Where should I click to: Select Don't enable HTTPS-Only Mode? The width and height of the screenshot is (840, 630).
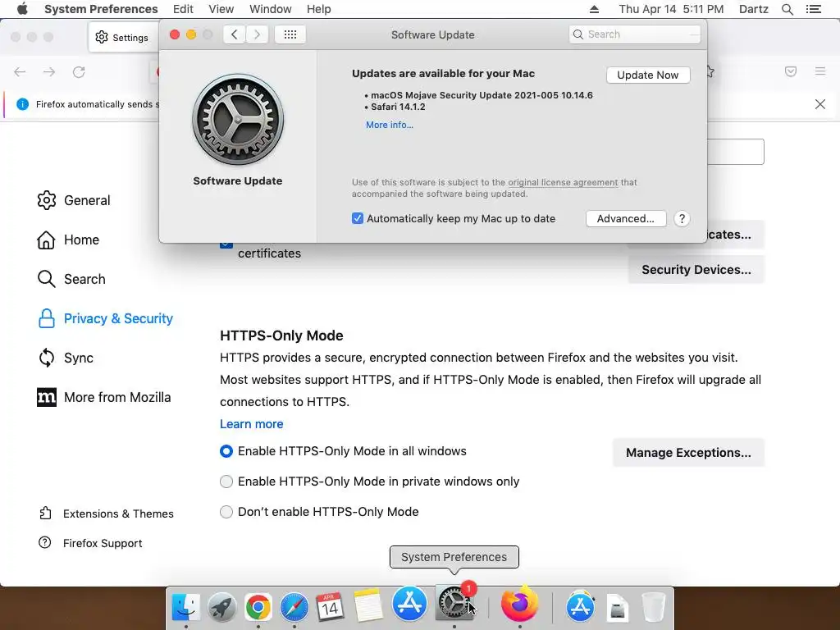(x=226, y=512)
